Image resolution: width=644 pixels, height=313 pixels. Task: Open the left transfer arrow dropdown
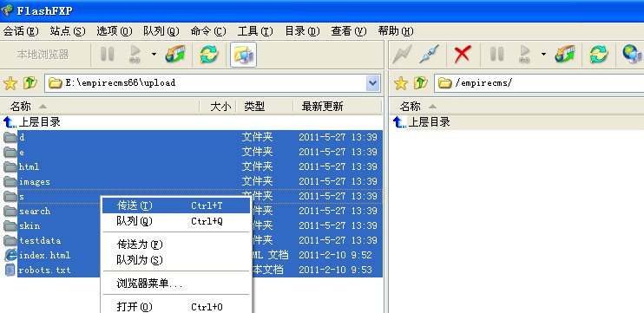click(154, 54)
